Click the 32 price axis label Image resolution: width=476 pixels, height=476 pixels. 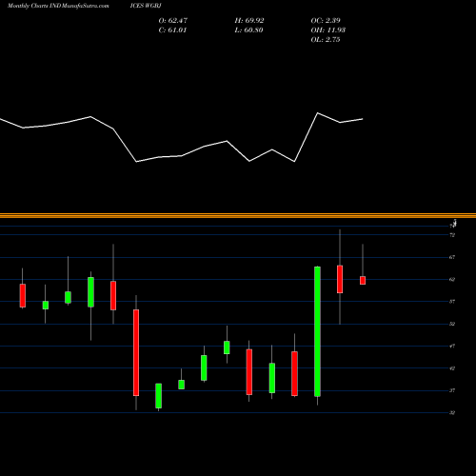pyautogui.click(x=452, y=413)
